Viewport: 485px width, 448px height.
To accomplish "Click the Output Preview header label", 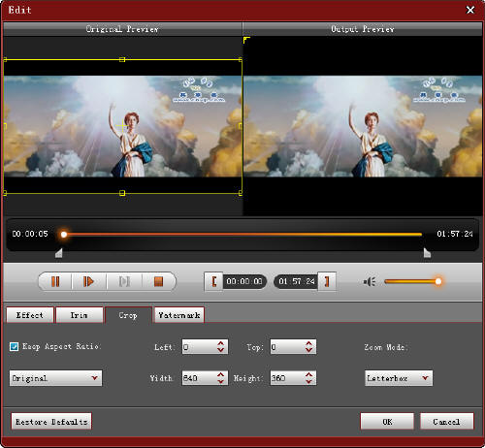I will tap(363, 29).
